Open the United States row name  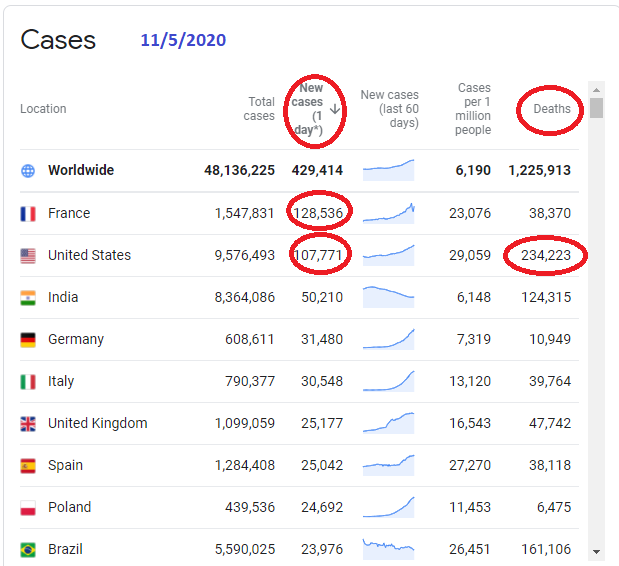[x=89, y=256]
